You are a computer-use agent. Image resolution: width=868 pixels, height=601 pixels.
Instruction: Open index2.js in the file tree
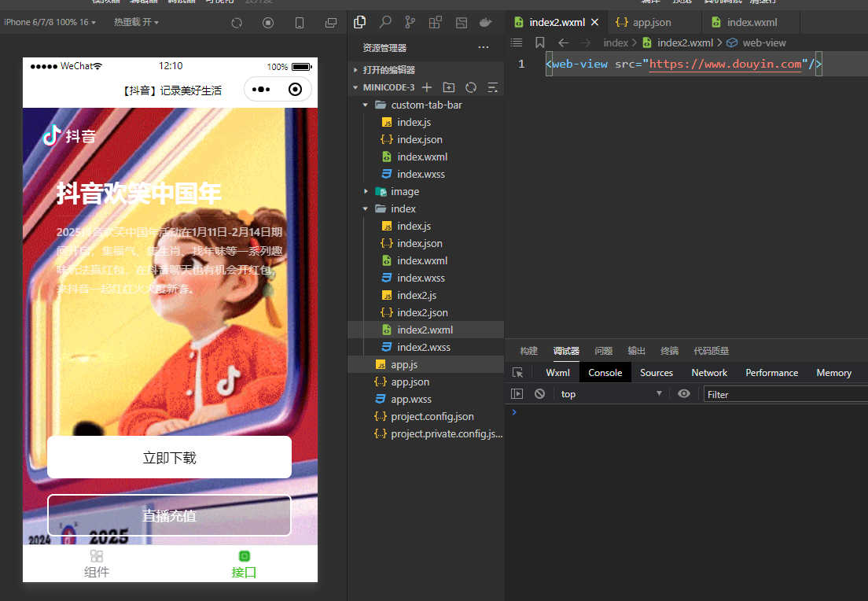425,295
